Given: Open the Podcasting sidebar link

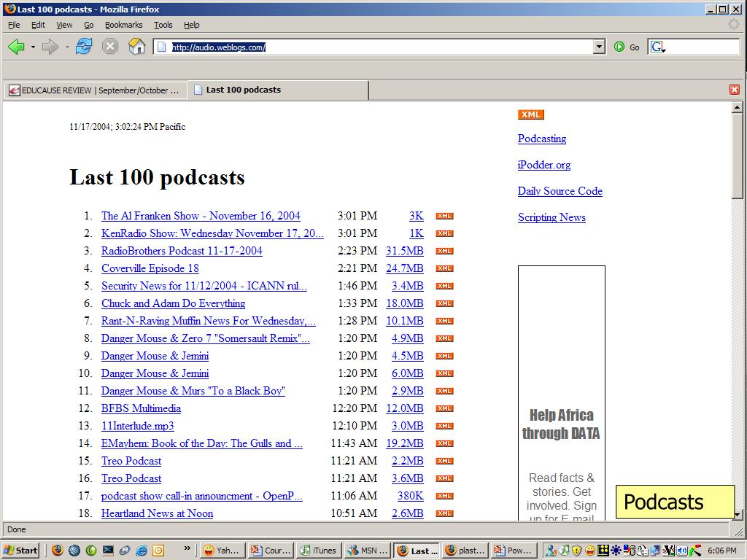Looking at the screenshot, I should click(x=542, y=139).
